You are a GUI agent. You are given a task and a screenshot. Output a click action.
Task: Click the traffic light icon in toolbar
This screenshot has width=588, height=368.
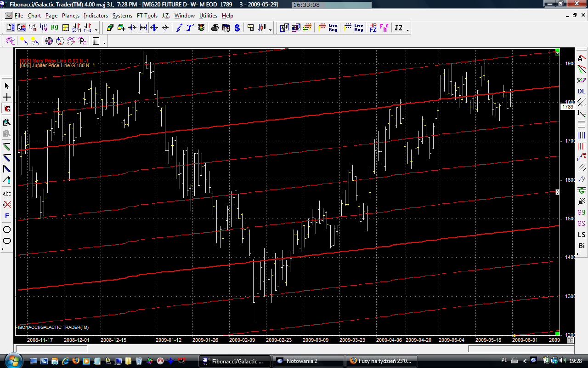pos(201,28)
